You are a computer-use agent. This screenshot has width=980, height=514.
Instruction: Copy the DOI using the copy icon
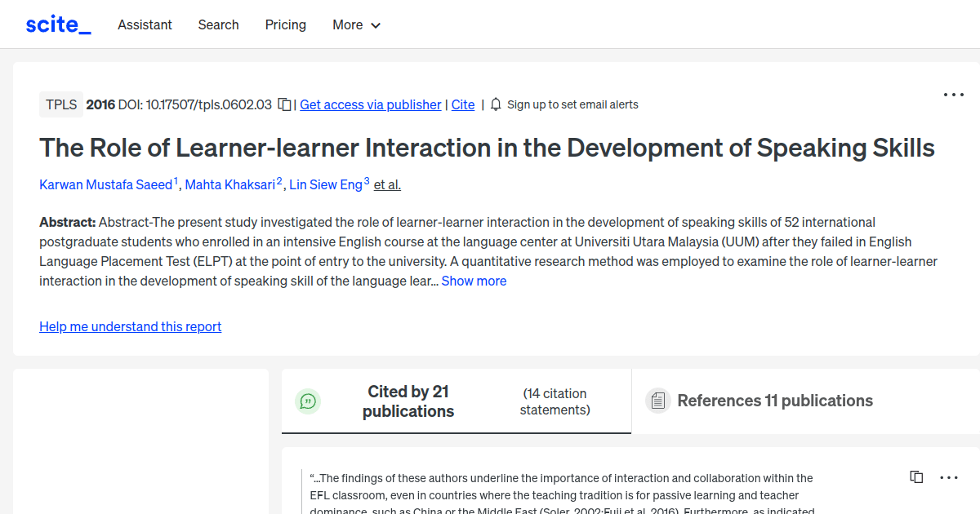pyautogui.click(x=283, y=104)
